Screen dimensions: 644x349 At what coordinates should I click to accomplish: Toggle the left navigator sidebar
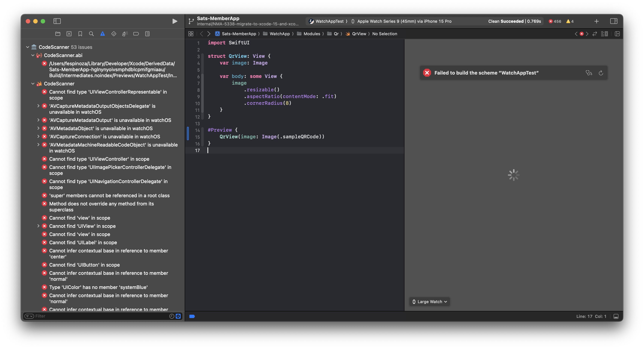(57, 21)
